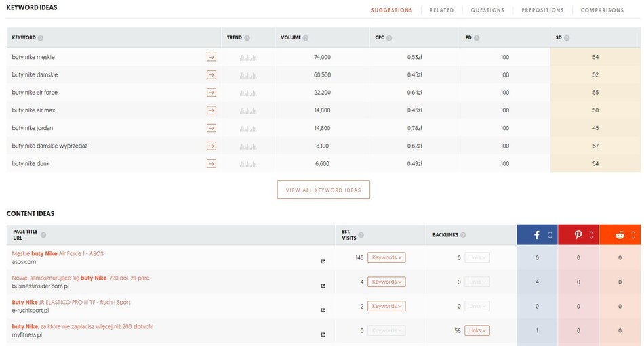The image size is (644, 346).
Task: Open external link icon for myfitness.pl result
Action: point(323,334)
